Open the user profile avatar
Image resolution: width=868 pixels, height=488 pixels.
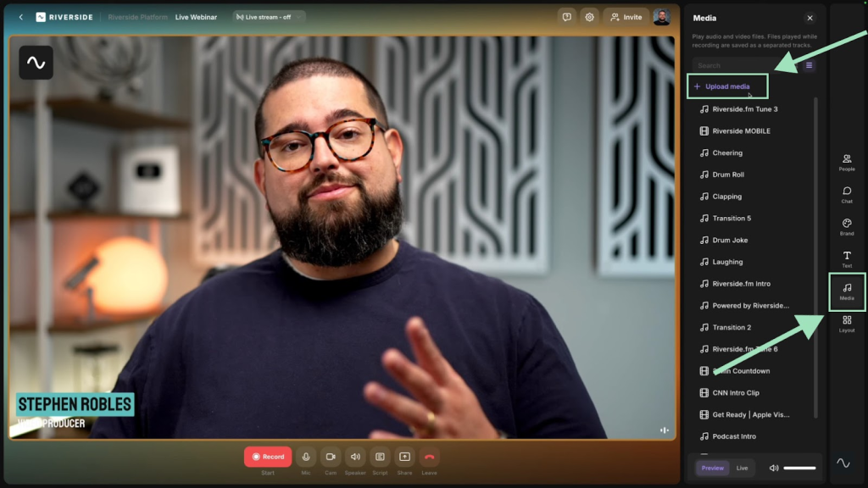tap(661, 17)
